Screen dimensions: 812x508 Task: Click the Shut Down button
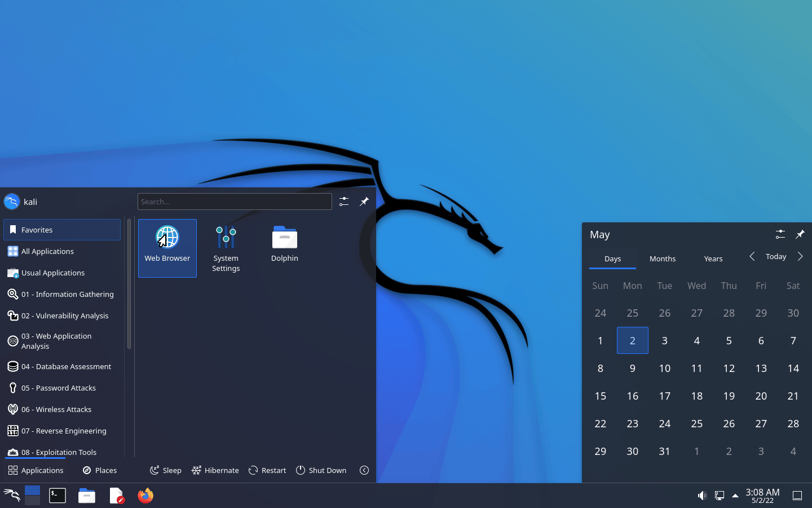[321, 470]
